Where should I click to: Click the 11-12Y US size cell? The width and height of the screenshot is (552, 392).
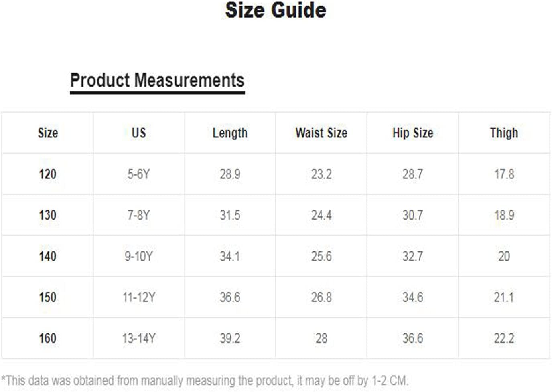click(139, 297)
